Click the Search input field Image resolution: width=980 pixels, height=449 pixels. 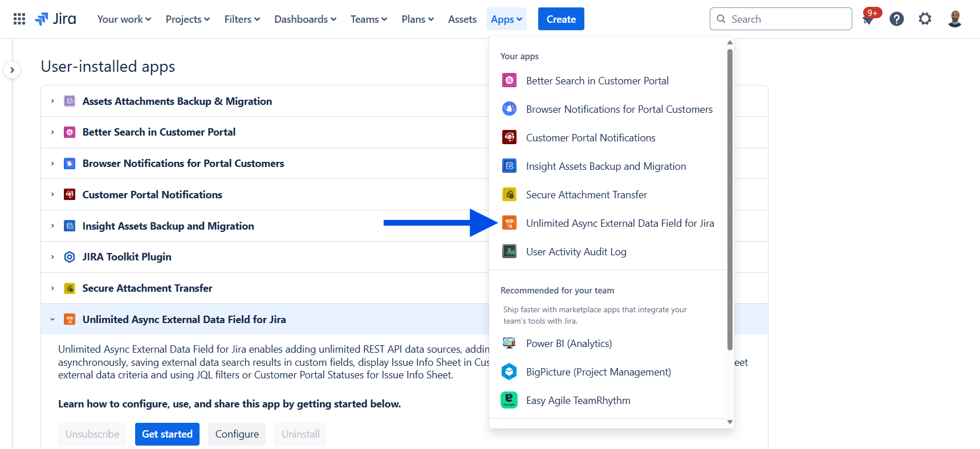coord(781,19)
